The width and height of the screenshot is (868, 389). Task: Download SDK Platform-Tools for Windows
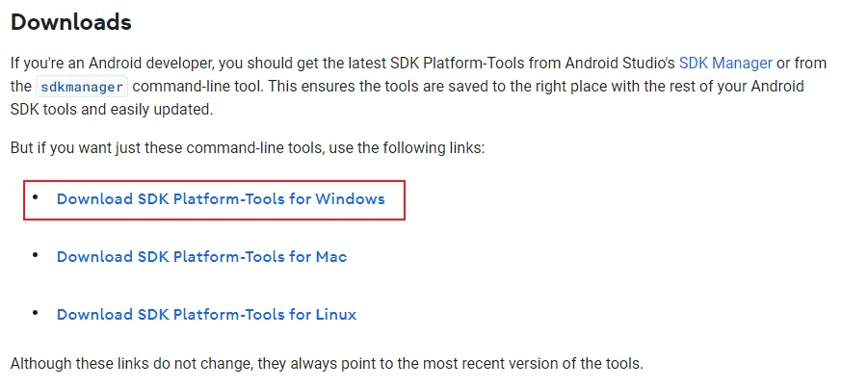click(x=221, y=199)
